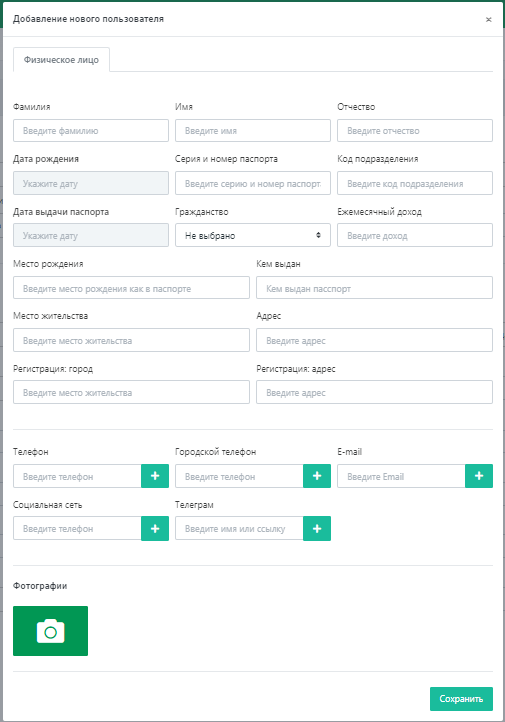Open the Дата рождения date picker
Screen dimensions: 505x722
(91, 183)
